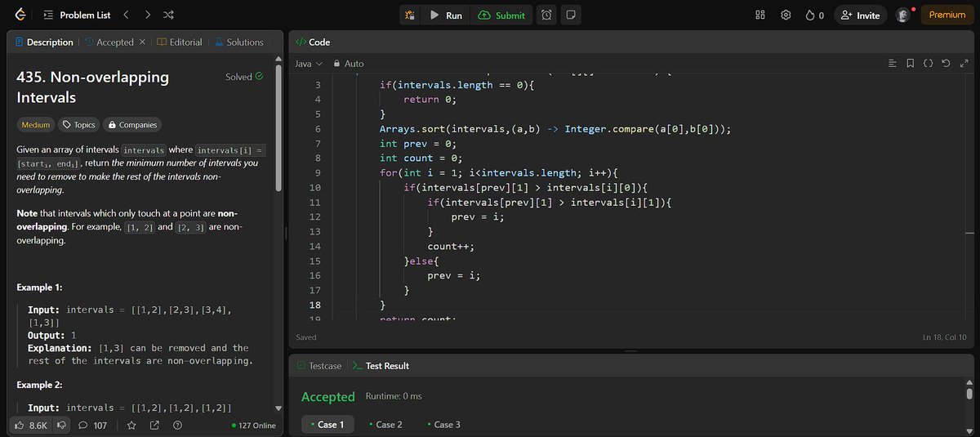Click the format code lines icon
The height and width of the screenshot is (437, 980).
pyautogui.click(x=892, y=64)
